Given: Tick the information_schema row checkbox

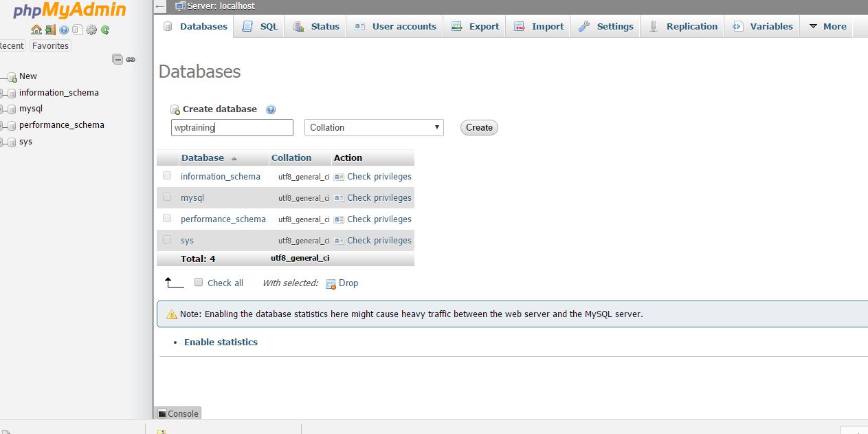Looking at the screenshot, I should tap(167, 175).
